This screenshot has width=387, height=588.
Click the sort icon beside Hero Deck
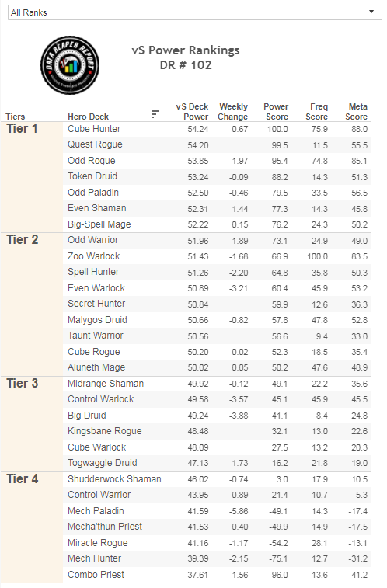[155, 114]
